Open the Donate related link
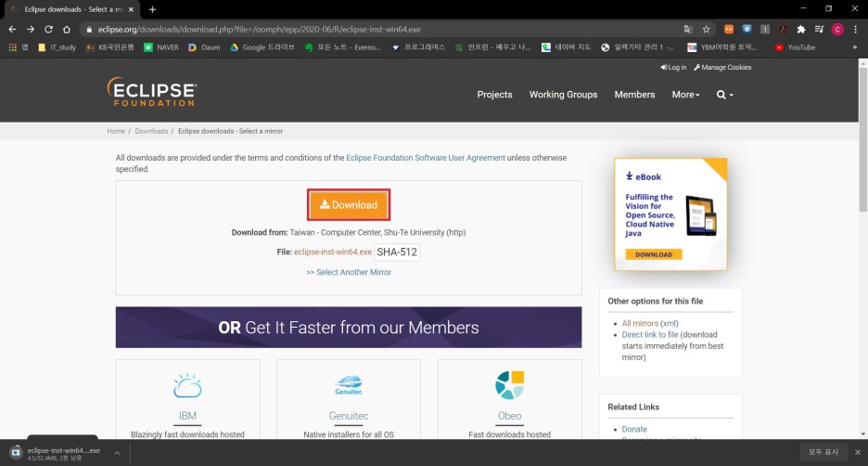This screenshot has height=466, width=868. pos(634,430)
